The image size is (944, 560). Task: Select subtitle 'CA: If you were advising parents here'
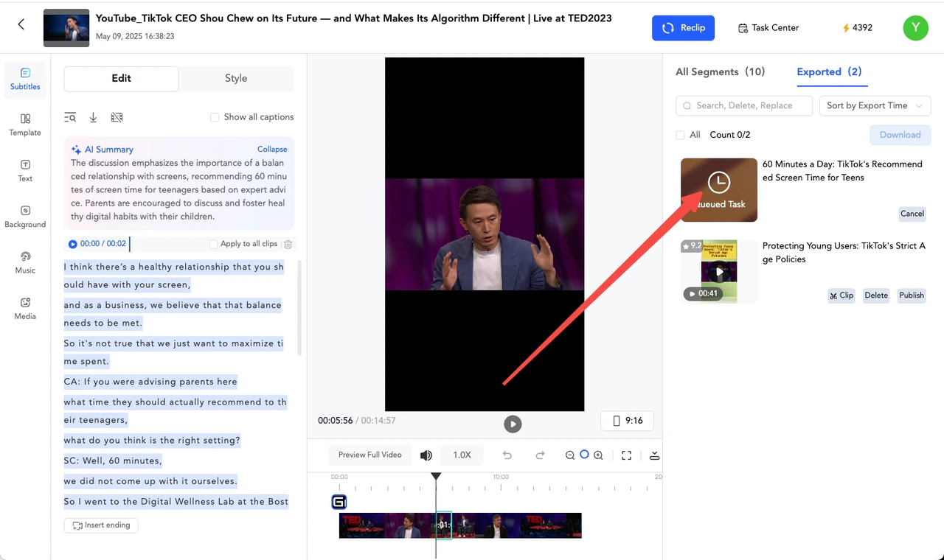pos(150,382)
